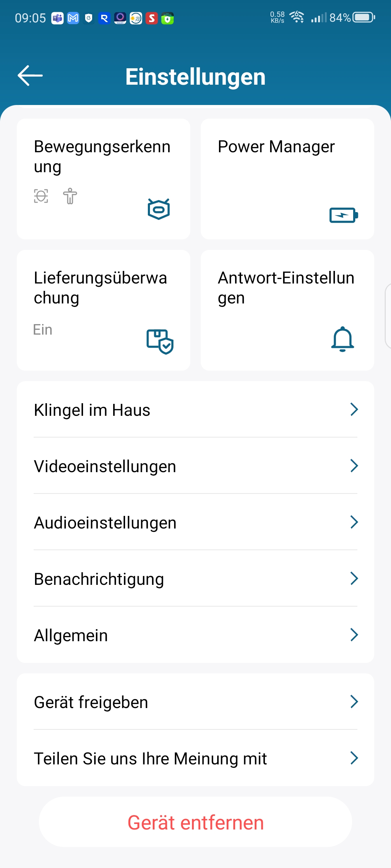The height and width of the screenshot is (868, 391).
Task: Tap the Power Manager battery icon
Action: coord(343,215)
